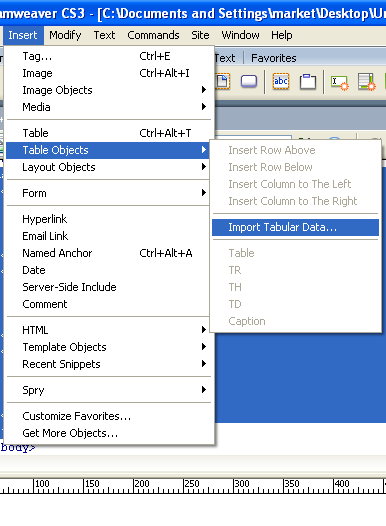
Task: Select TR item in submenu
Action: click(x=295, y=270)
